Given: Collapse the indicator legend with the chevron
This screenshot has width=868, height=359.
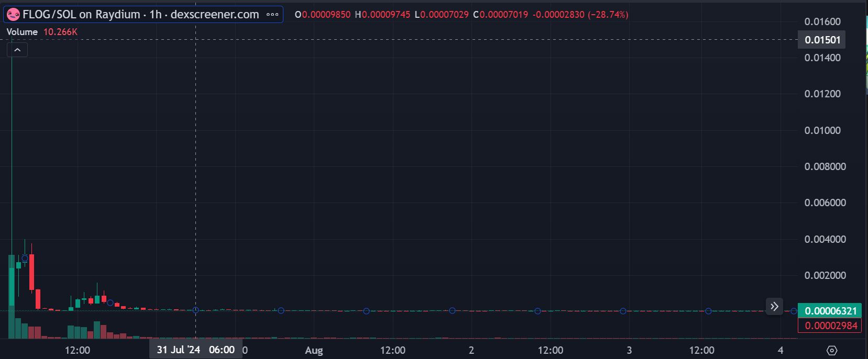Looking at the screenshot, I should pos(17,50).
